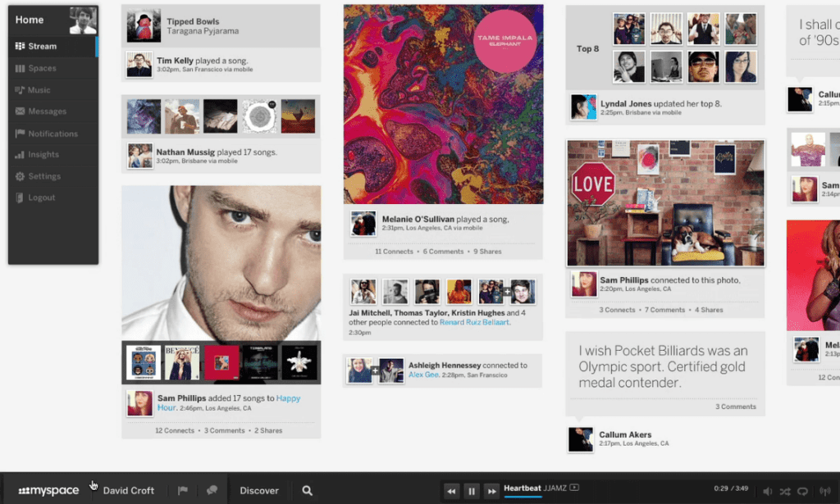Image resolution: width=840 pixels, height=504 pixels.
Task: Rewind to the previous track
Action: coord(451,491)
